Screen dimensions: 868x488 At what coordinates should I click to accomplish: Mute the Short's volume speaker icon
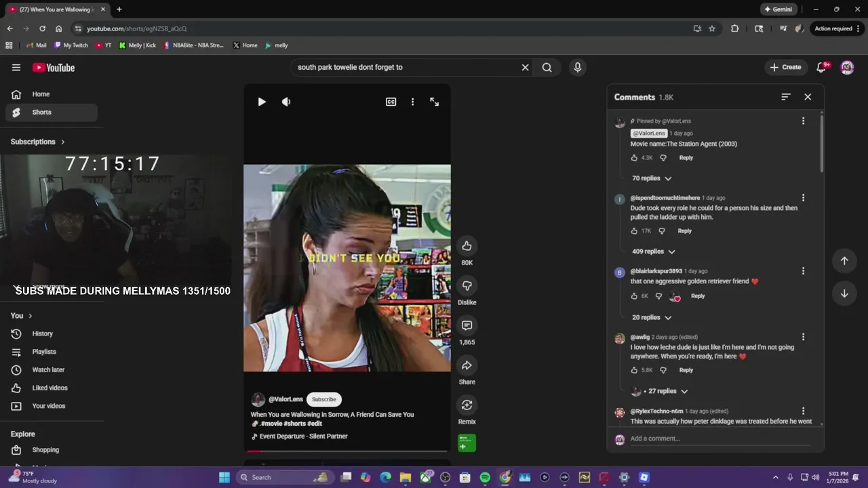click(x=286, y=102)
